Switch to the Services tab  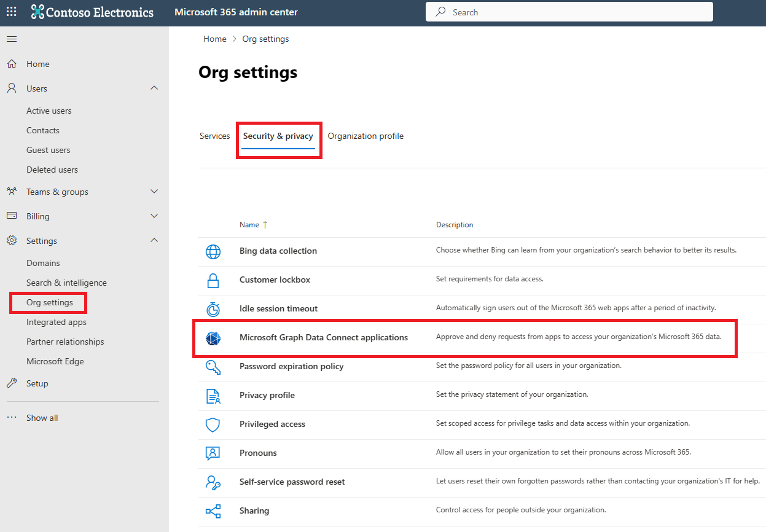[x=215, y=136]
